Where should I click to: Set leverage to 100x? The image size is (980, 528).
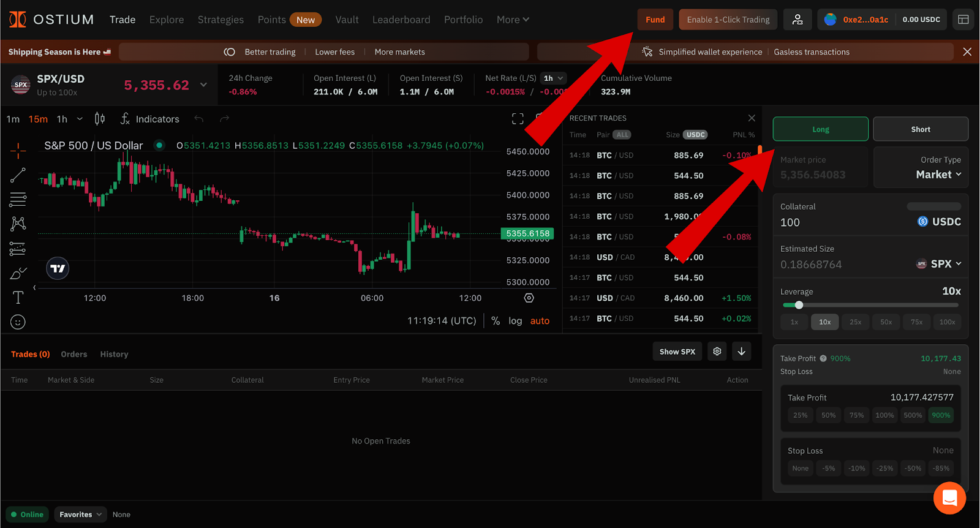point(948,322)
